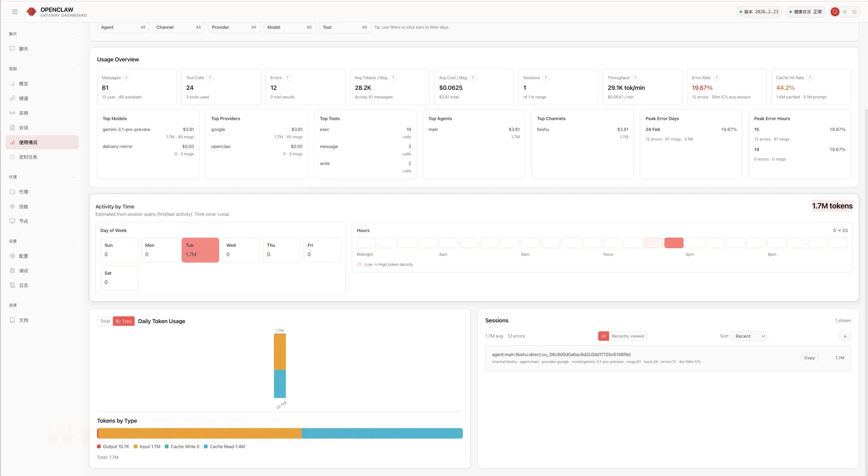
Task: Click the sort direction arrow icon
Action: coord(845,336)
